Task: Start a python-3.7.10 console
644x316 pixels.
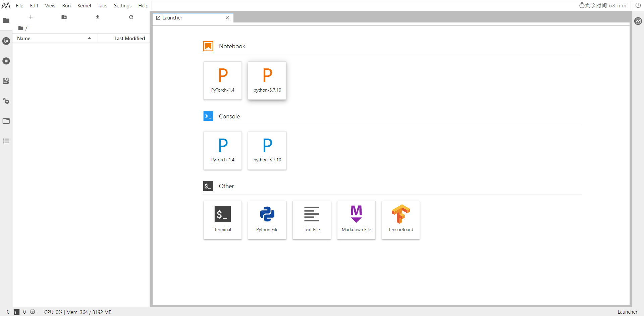Action: 267,150
